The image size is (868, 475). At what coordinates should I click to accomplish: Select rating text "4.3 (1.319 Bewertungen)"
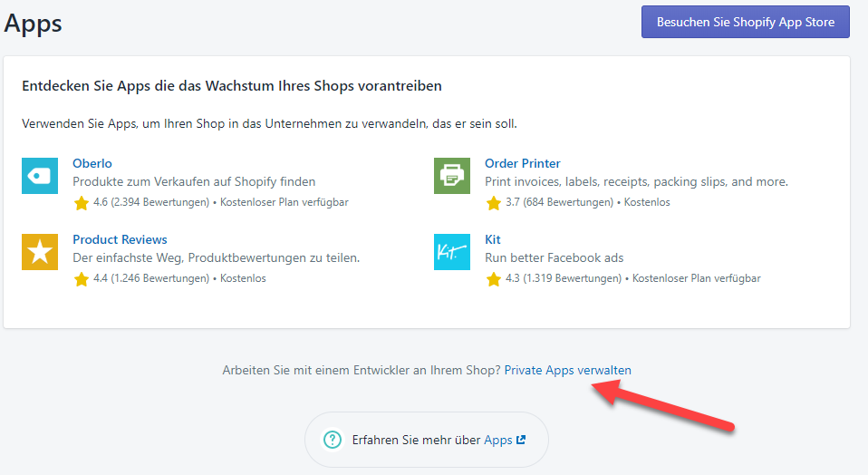[564, 278]
